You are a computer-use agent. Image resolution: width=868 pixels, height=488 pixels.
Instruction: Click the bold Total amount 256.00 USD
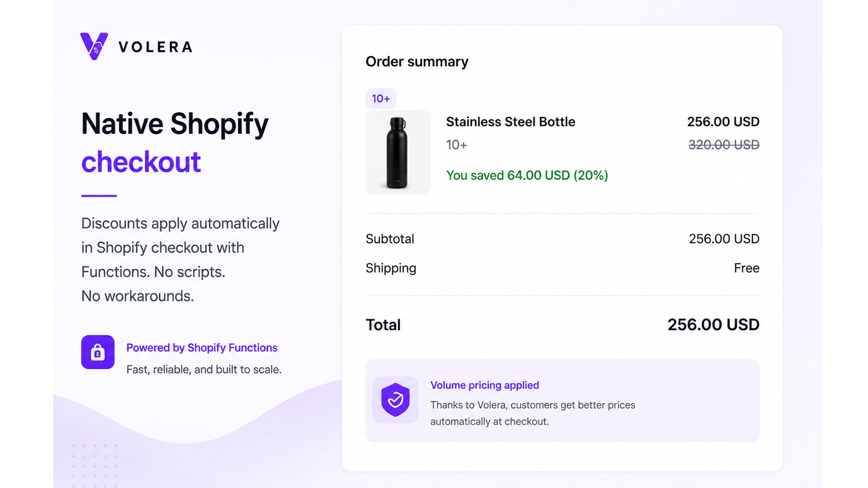[x=713, y=325]
